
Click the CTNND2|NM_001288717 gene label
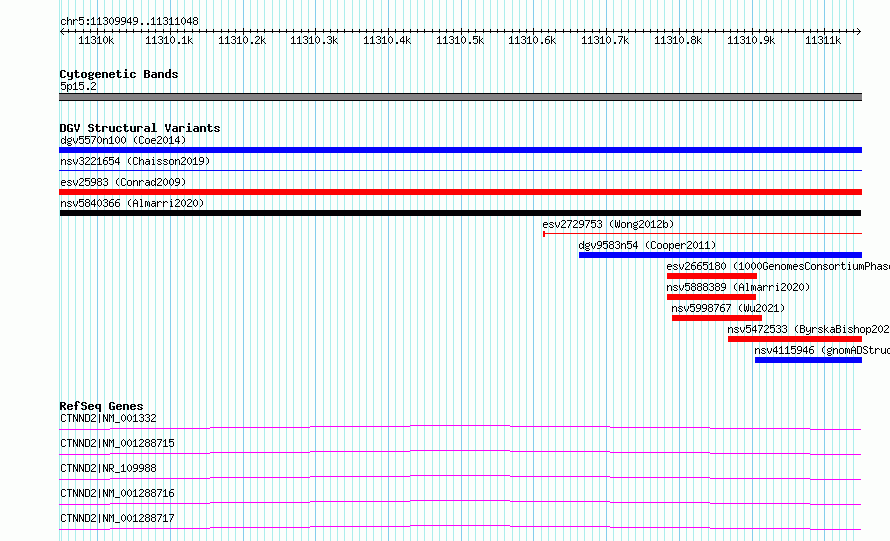tap(117, 518)
